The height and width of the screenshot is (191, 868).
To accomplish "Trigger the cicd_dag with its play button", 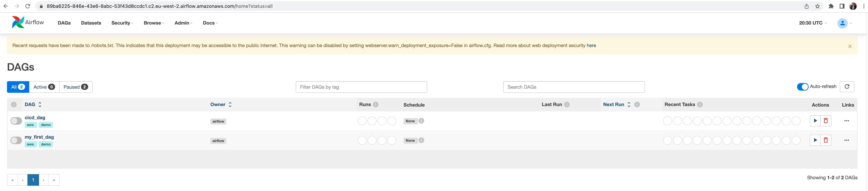I will pos(815,121).
